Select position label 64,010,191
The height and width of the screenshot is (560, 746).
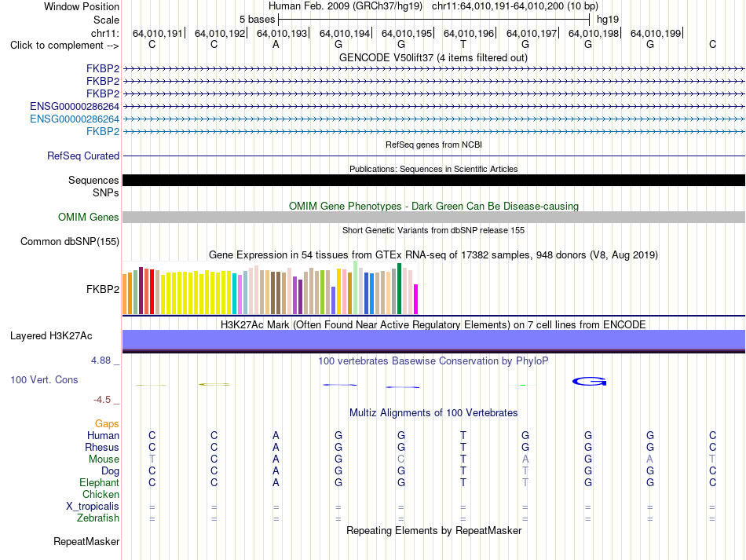click(158, 33)
